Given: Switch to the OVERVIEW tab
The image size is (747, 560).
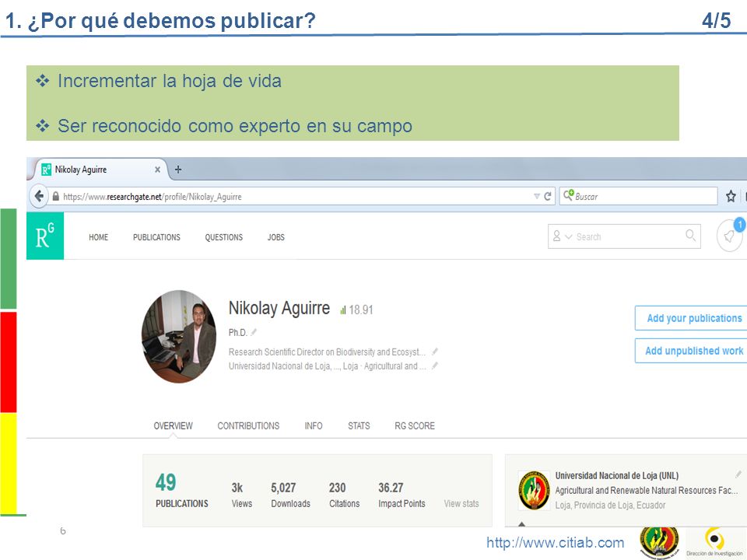Looking at the screenshot, I should tap(173, 425).
